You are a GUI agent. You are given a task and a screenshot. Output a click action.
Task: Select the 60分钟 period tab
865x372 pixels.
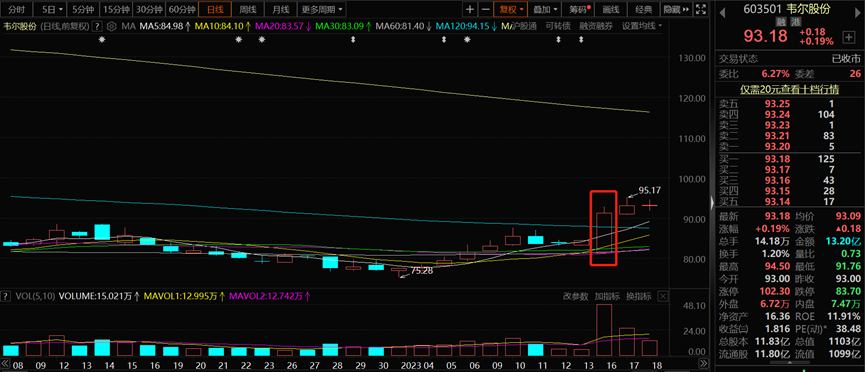(x=182, y=9)
